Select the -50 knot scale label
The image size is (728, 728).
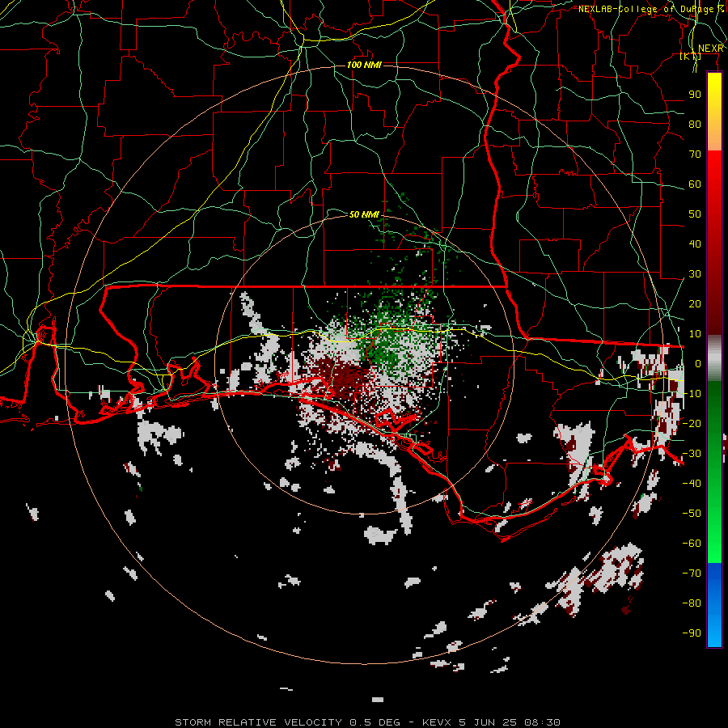click(692, 514)
